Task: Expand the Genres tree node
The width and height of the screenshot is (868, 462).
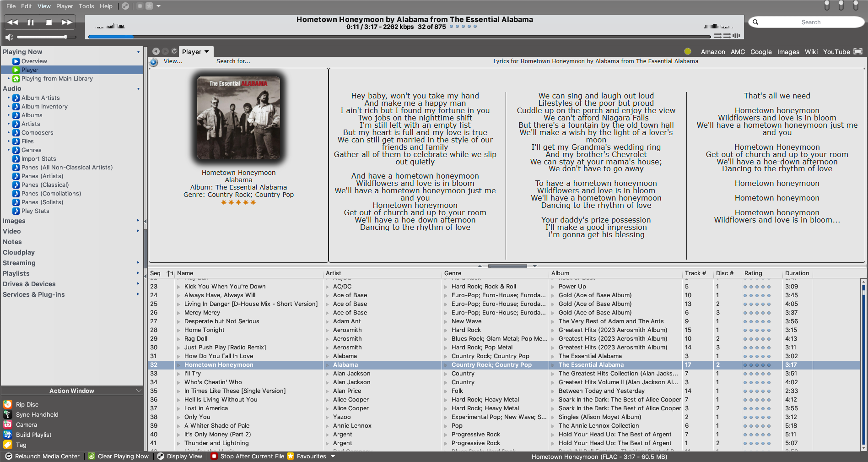Action: [x=8, y=150]
